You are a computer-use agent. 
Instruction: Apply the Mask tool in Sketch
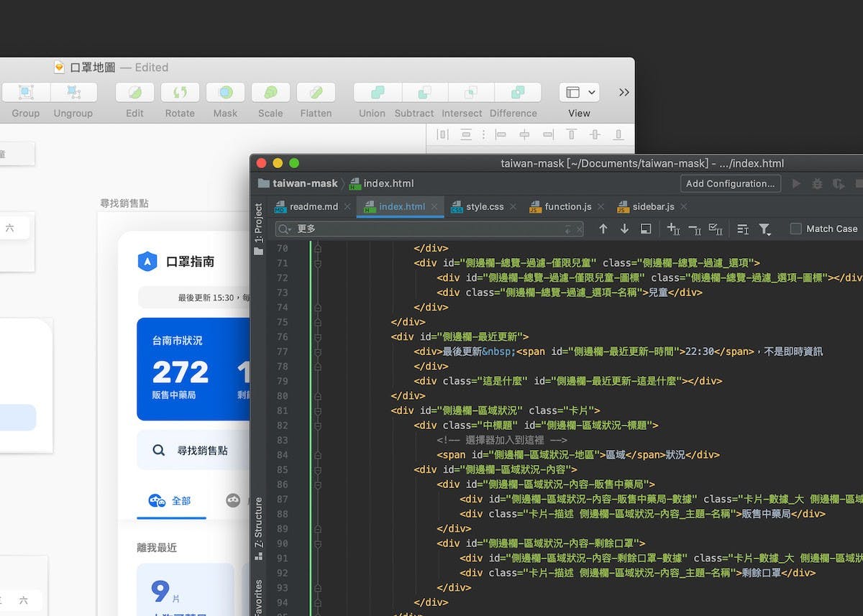click(225, 92)
